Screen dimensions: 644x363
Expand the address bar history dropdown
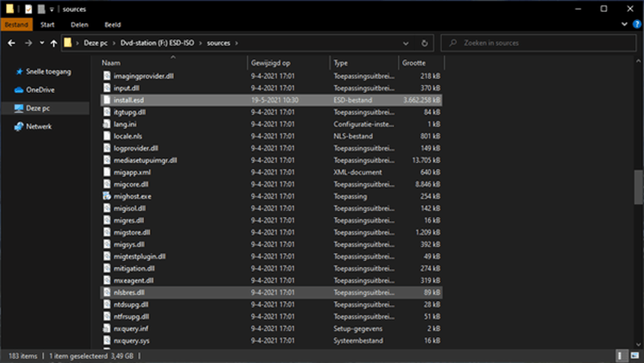click(406, 43)
